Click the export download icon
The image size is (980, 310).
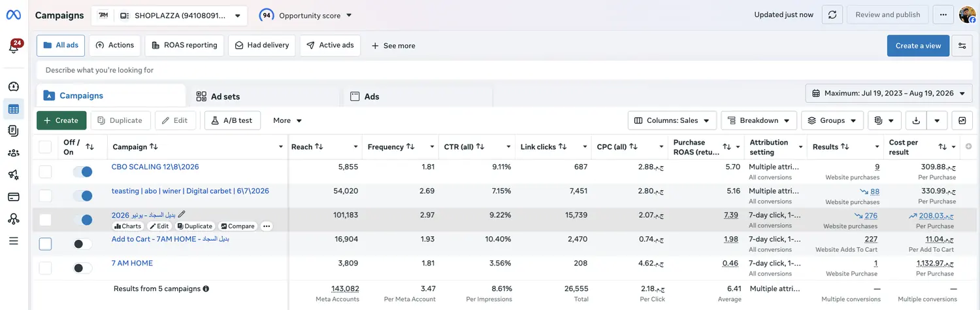tap(916, 120)
